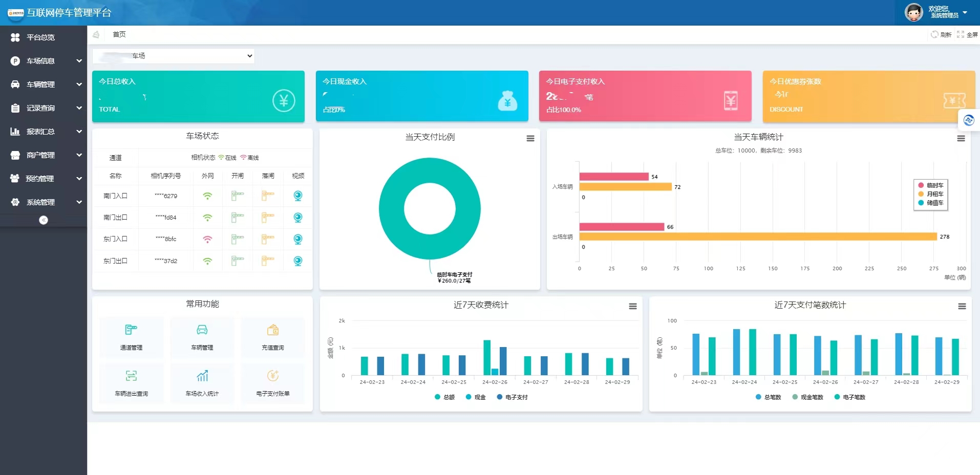Click the 全屏 fullscreen button

coord(967,35)
